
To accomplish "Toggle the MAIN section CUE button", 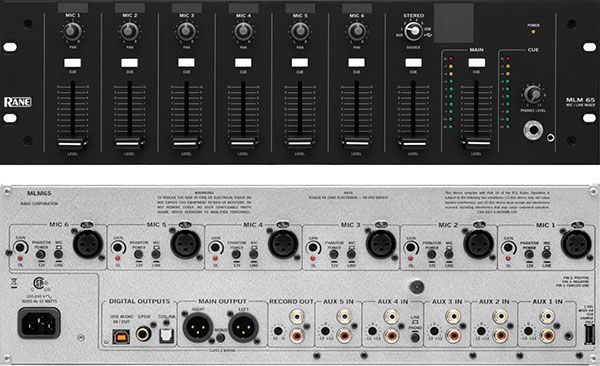I will [476, 63].
